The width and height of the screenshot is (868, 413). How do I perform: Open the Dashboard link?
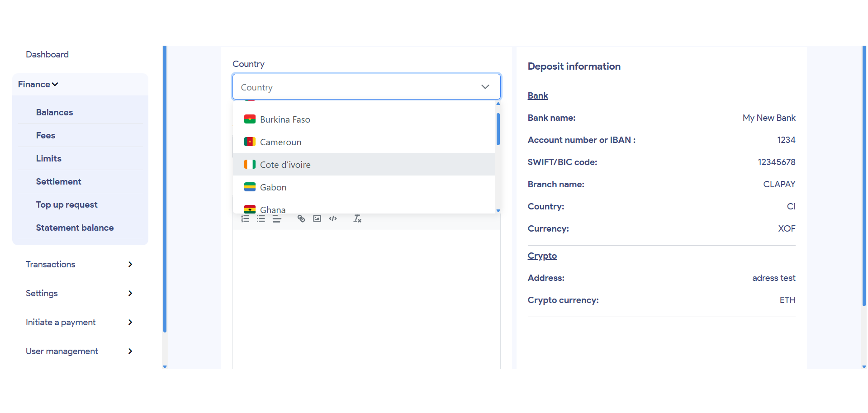point(47,55)
